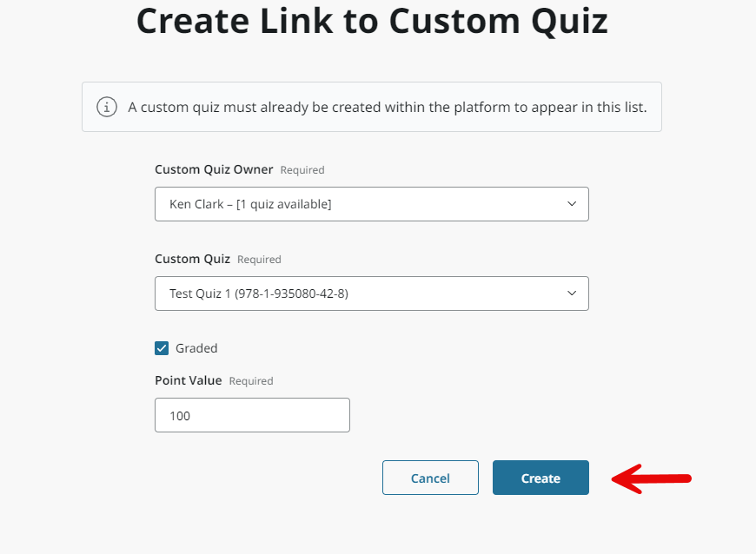Click the info circle icon in the notice

107,107
